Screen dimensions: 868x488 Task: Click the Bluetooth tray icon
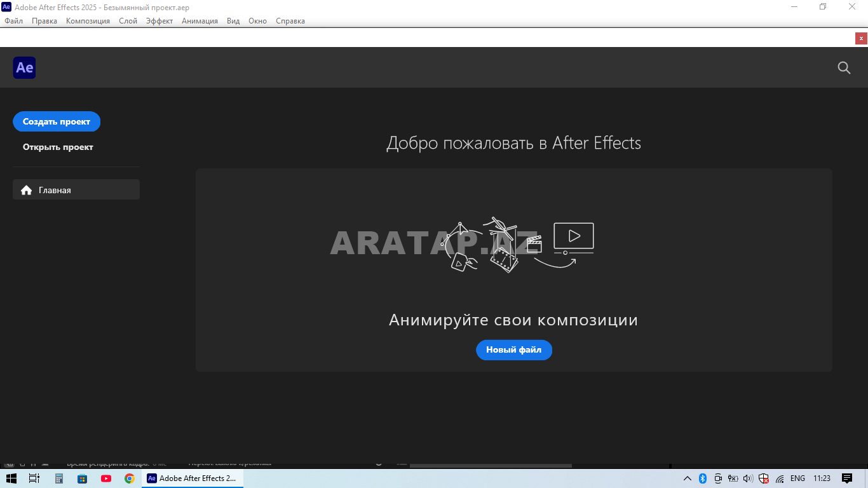pos(703,478)
